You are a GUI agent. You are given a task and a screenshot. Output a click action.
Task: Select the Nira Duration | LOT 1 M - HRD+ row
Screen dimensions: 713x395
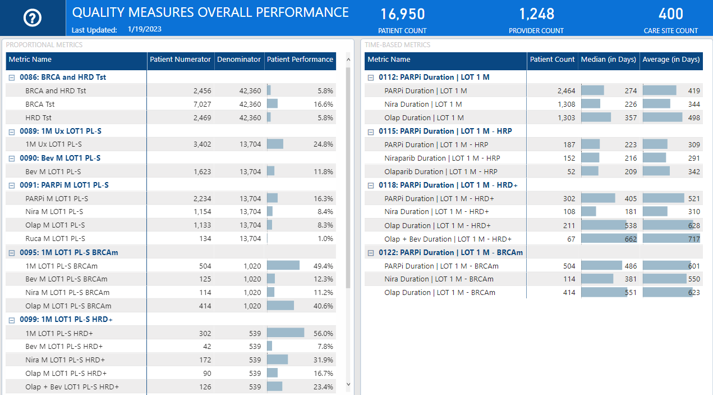coord(534,212)
